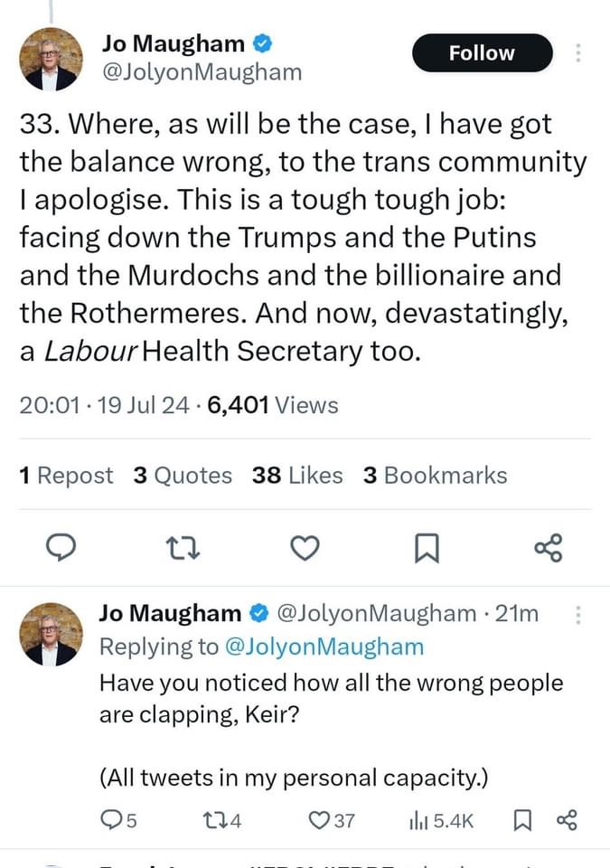Bookmark the reply tweet
This screenshot has width=610, height=868.
click(x=521, y=820)
